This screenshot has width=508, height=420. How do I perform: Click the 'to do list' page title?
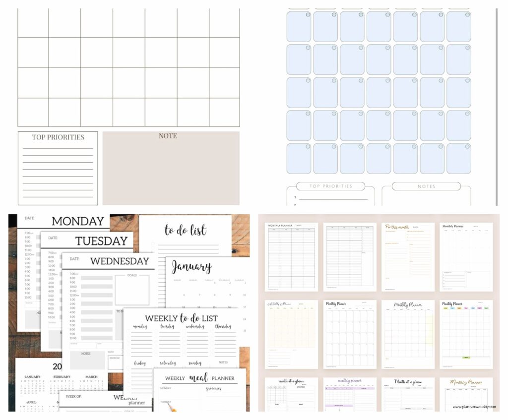click(185, 231)
